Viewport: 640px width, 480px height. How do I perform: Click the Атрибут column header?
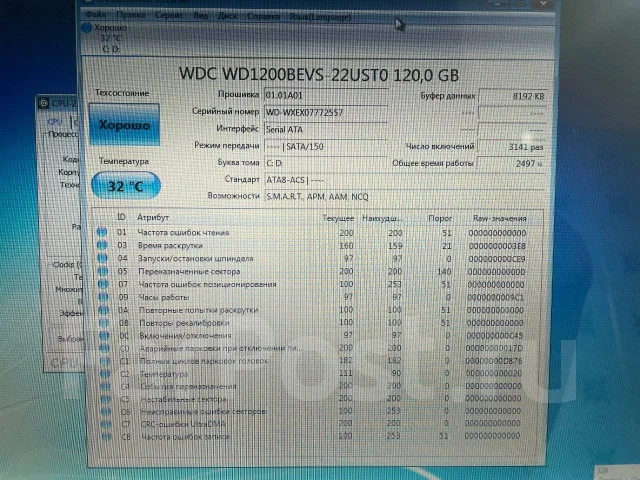[153, 218]
